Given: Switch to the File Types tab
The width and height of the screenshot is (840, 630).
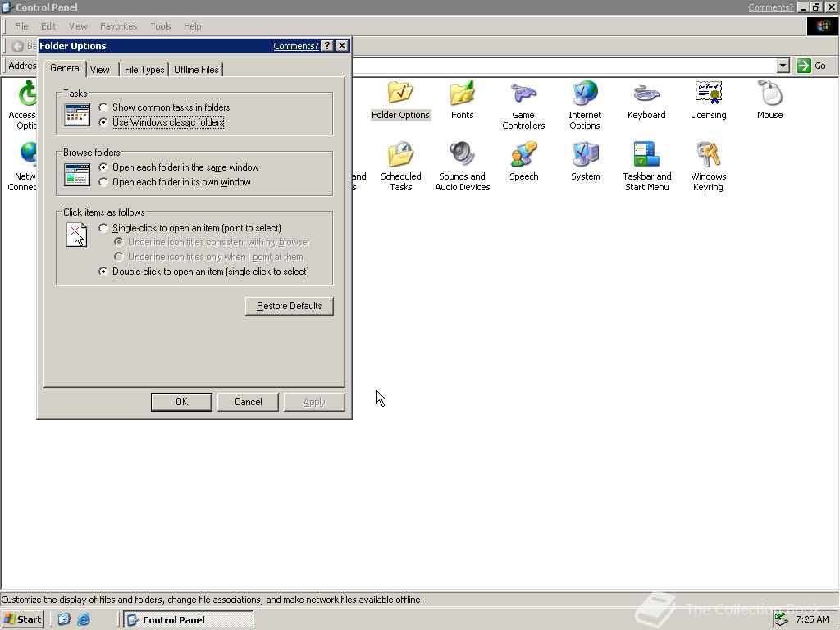Looking at the screenshot, I should click(x=144, y=69).
